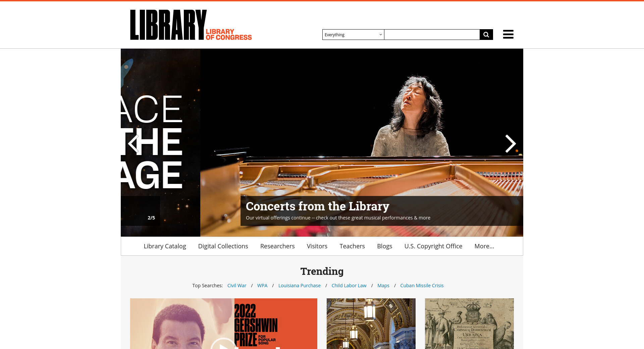Open the Blogs navigation link
The width and height of the screenshot is (644, 349).
tap(384, 246)
